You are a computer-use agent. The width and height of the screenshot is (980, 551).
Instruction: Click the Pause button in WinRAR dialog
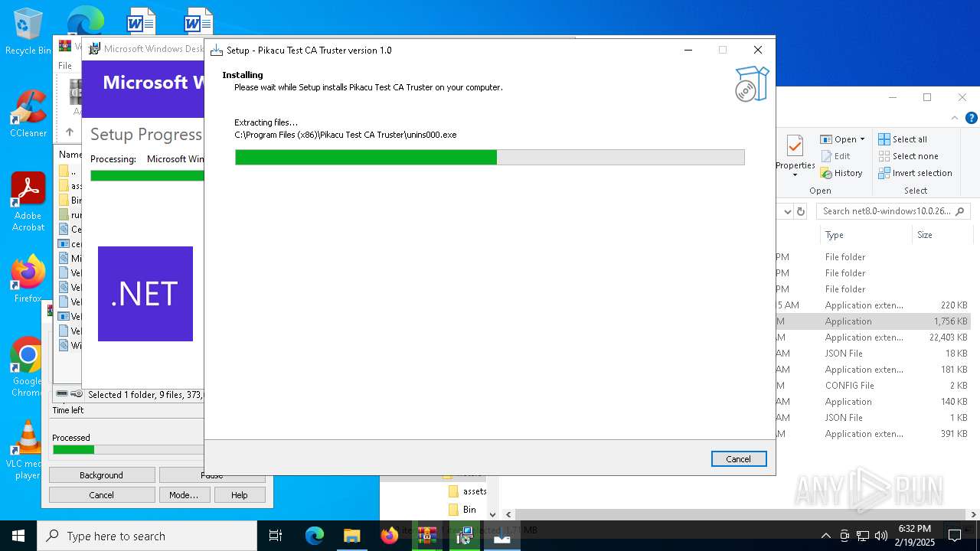tap(212, 475)
